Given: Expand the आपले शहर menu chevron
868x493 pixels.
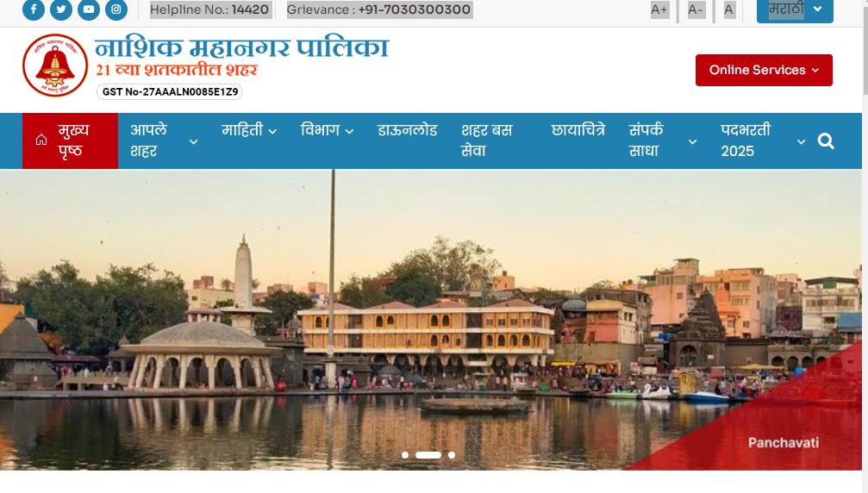Looking at the screenshot, I should [193, 141].
